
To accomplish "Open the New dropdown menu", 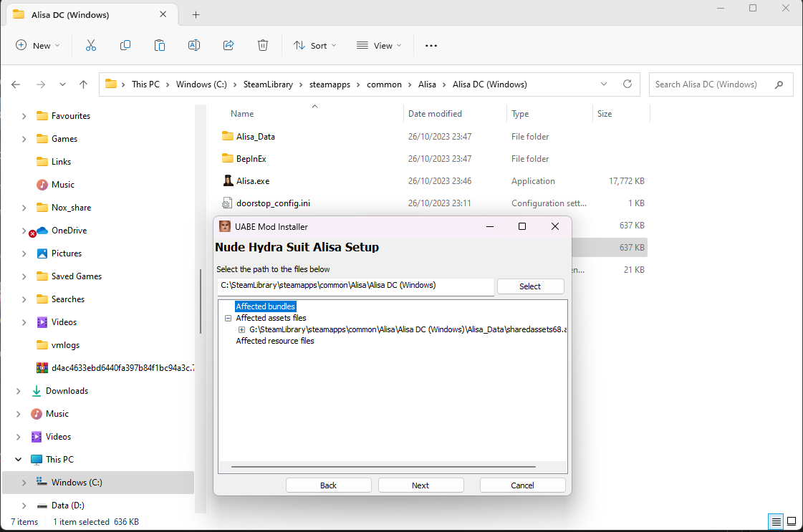I will click(x=38, y=46).
